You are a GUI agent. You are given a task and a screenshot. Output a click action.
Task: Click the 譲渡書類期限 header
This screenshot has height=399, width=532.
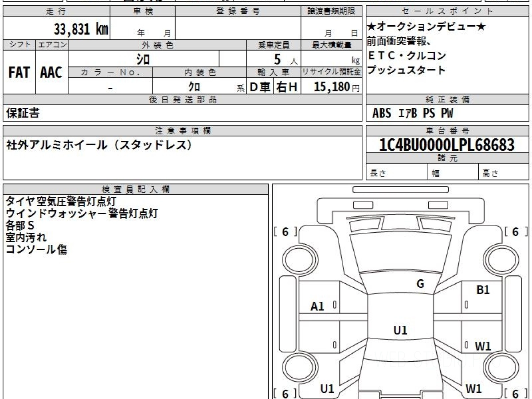coord(332,12)
